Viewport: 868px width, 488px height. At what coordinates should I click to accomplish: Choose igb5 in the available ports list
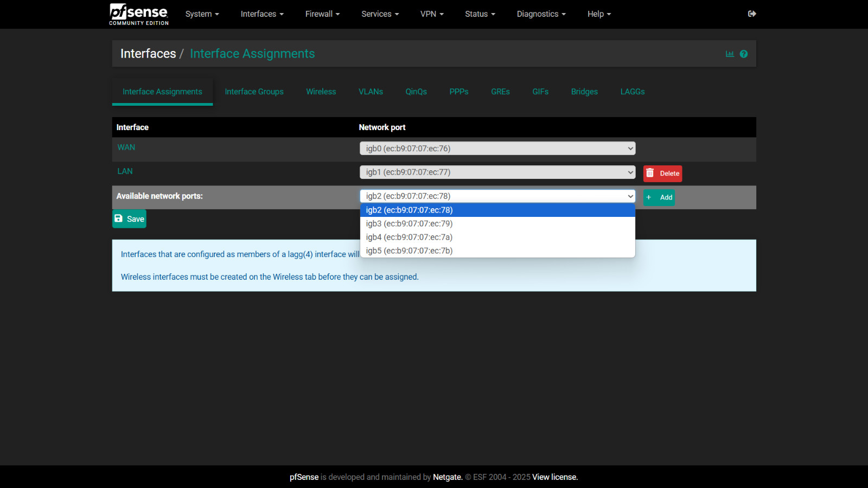coord(408,251)
